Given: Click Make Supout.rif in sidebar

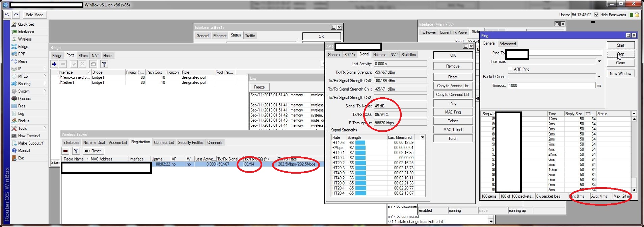Looking at the screenshot, I should click(30, 143).
